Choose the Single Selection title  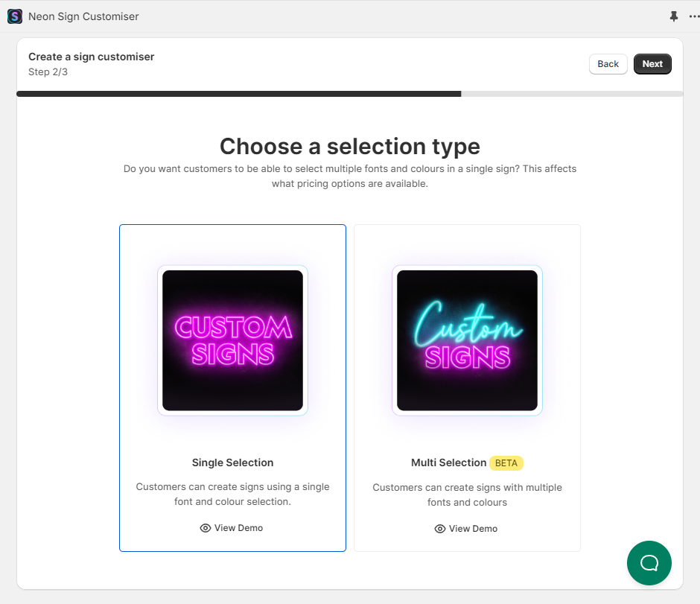click(x=232, y=462)
